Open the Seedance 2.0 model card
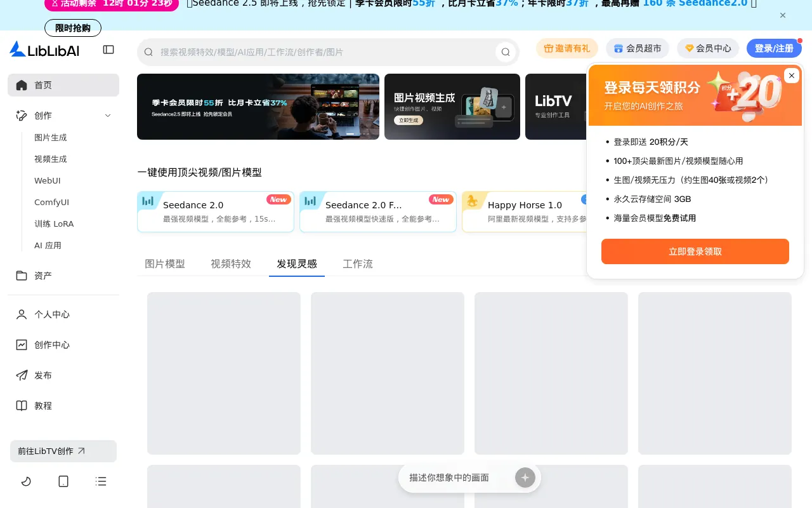 point(216,212)
